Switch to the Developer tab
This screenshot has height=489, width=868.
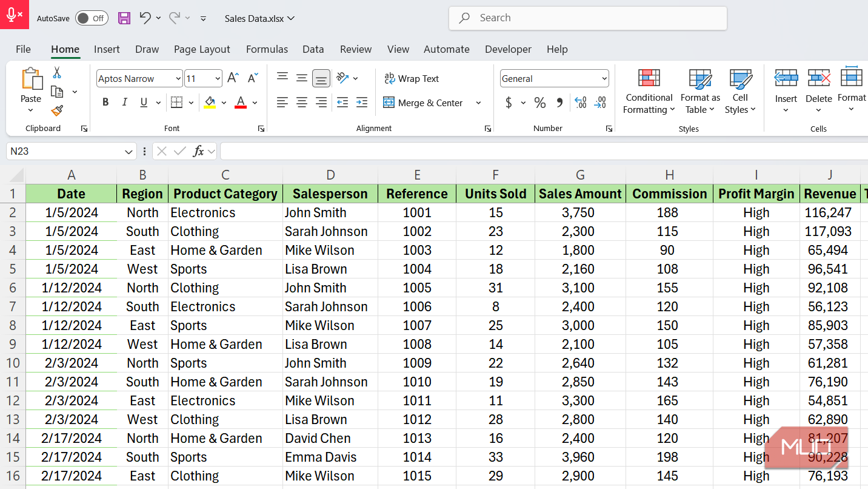pyautogui.click(x=508, y=49)
